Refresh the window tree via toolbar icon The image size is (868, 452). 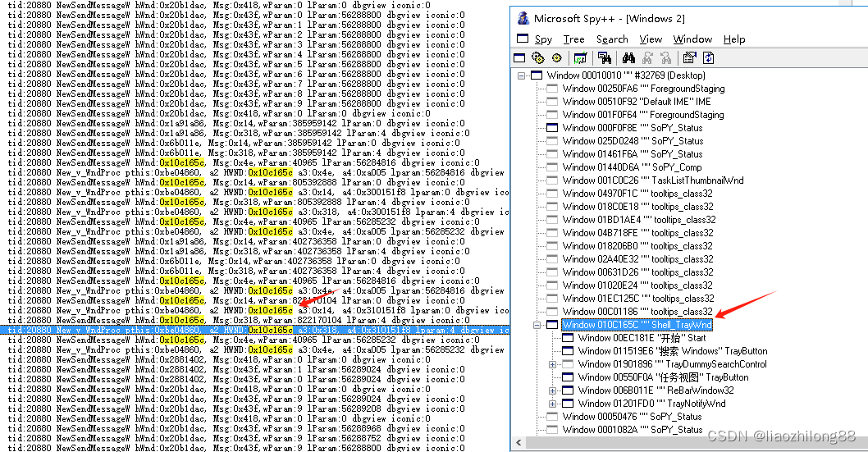708,57
